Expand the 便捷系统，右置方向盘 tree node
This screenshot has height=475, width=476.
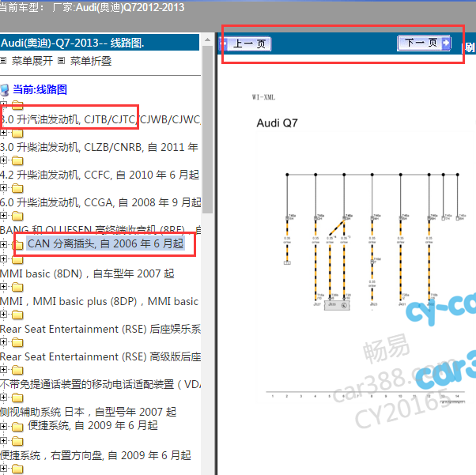(3, 440)
